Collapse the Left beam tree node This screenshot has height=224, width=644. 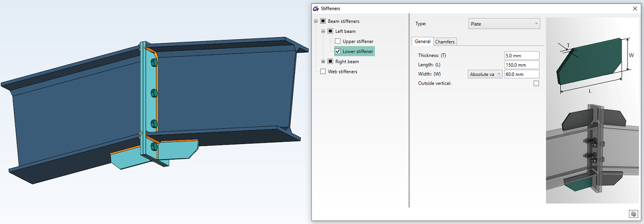tap(323, 31)
